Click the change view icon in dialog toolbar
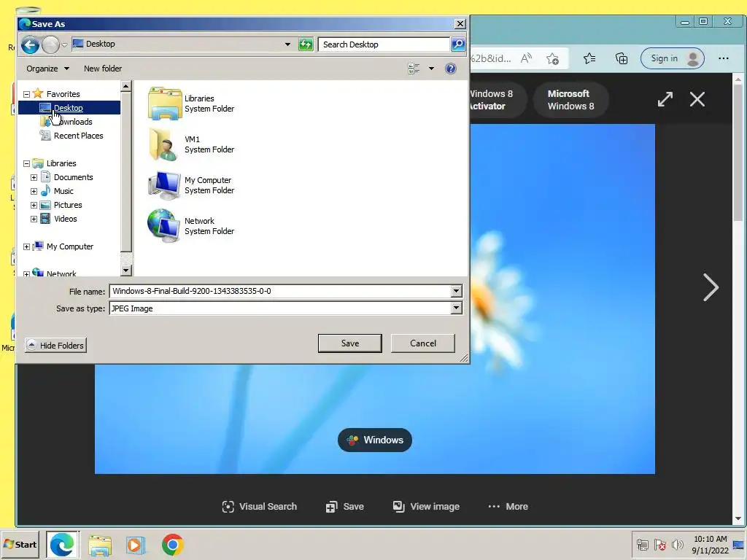 414,69
